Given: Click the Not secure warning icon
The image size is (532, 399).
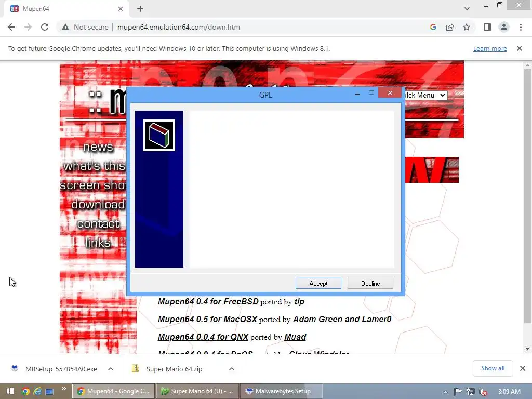Looking at the screenshot, I should 65,27.
